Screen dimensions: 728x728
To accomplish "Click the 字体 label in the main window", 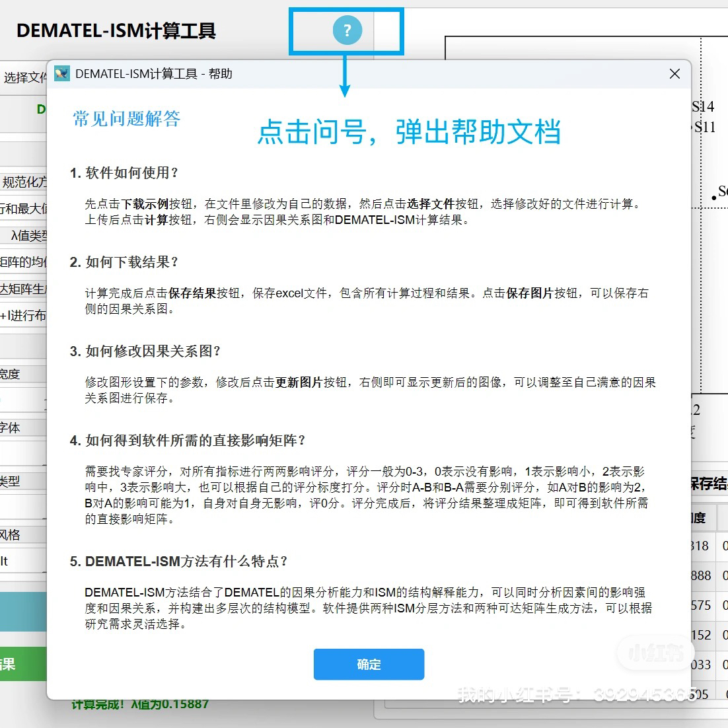I will [10, 427].
